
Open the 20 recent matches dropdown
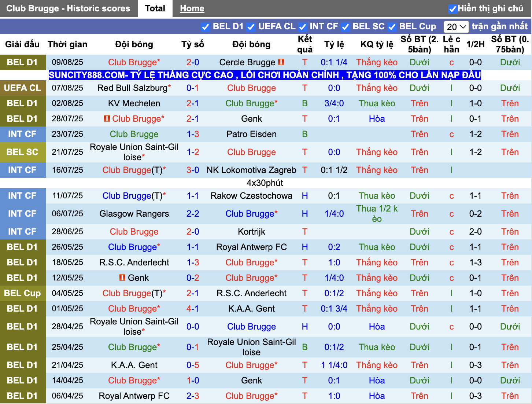[456, 27]
